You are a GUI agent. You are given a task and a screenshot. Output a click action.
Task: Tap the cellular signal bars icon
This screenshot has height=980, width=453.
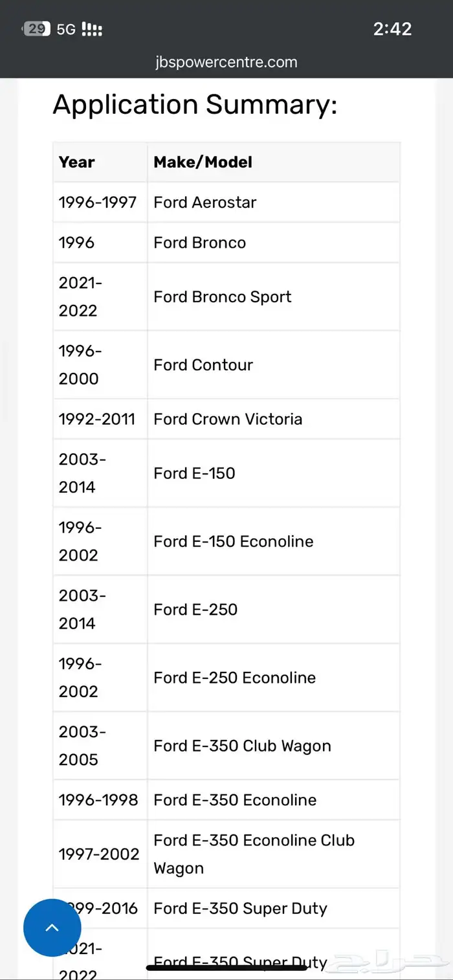pyautogui.click(x=92, y=30)
